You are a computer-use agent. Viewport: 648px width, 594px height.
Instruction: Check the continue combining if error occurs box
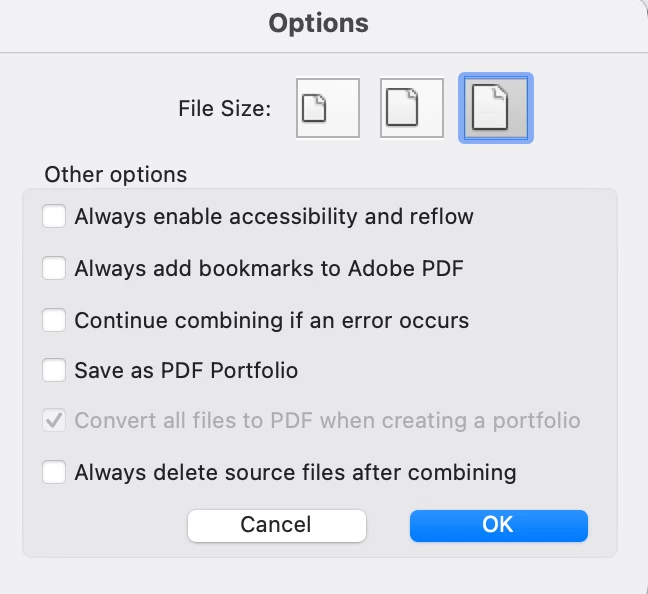pyautogui.click(x=54, y=320)
